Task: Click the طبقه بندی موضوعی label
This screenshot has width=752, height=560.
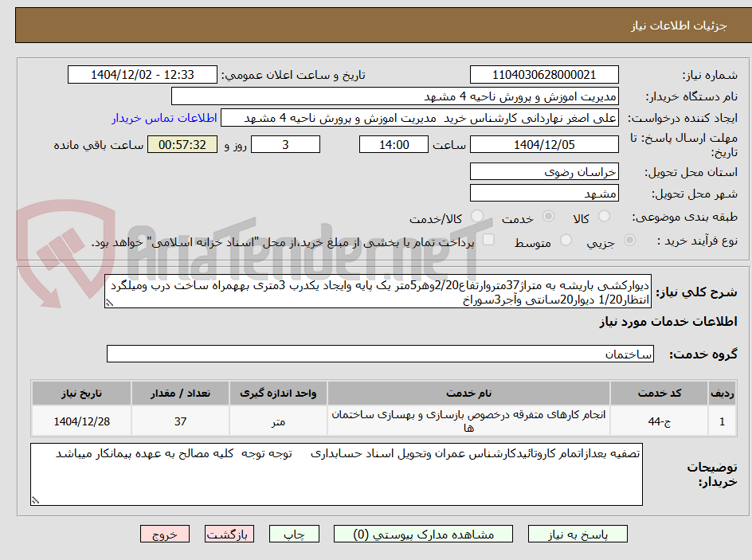Action: coord(685,217)
